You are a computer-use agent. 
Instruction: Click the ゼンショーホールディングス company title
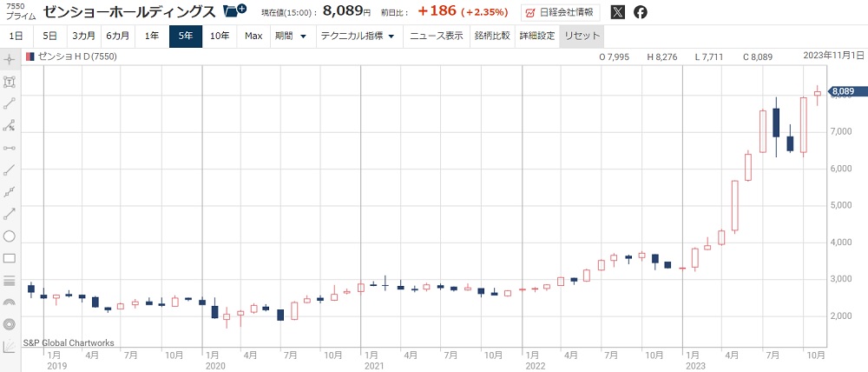129,11
